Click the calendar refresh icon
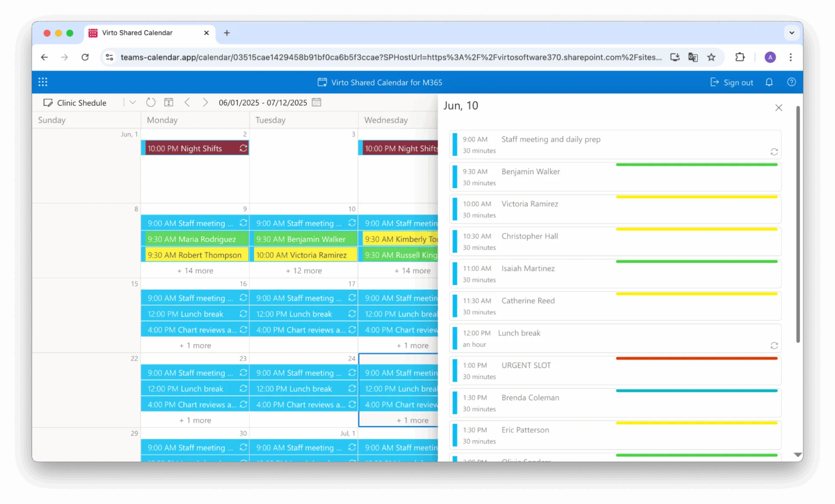The image size is (835, 504). 150,103
